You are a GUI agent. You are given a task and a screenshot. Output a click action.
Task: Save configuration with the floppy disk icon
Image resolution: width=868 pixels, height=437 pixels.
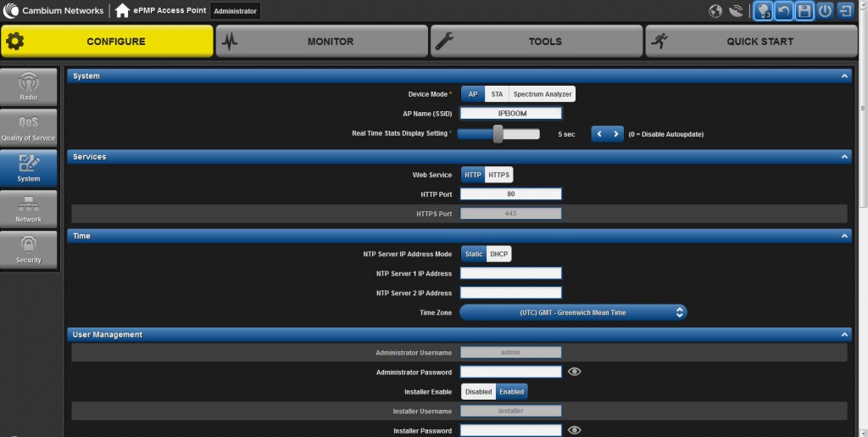[x=804, y=11]
